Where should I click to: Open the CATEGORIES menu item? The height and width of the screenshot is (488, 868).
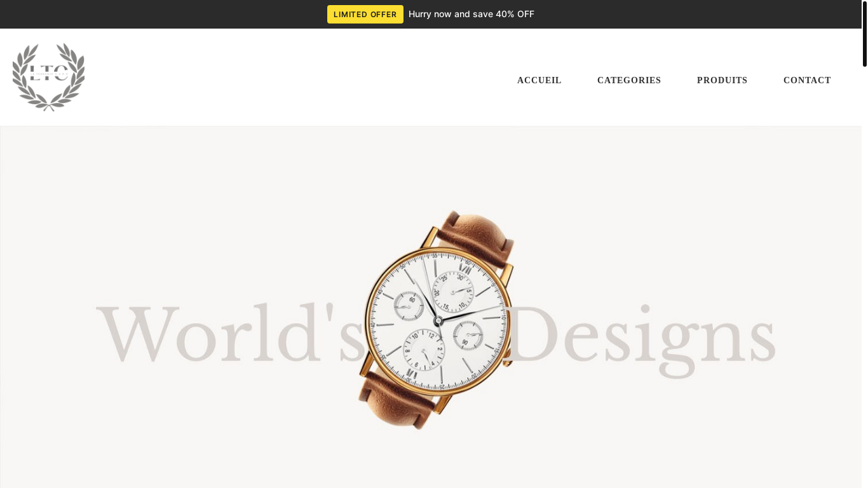(x=629, y=81)
